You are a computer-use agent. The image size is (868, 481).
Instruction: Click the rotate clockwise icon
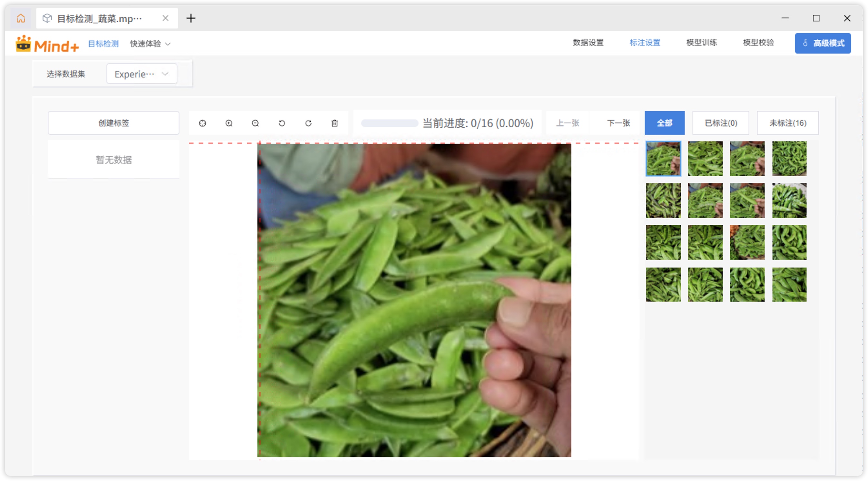(x=308, y=123)
